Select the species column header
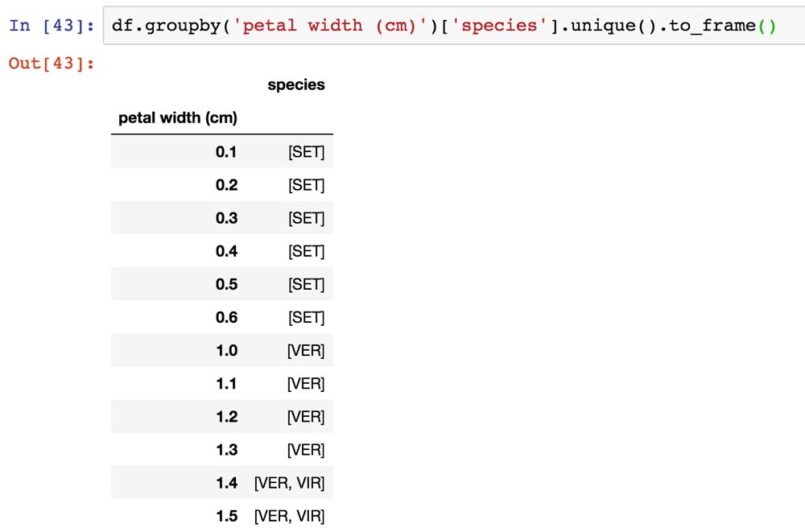This screenshot has height=532, width=805. click(296, 85)
